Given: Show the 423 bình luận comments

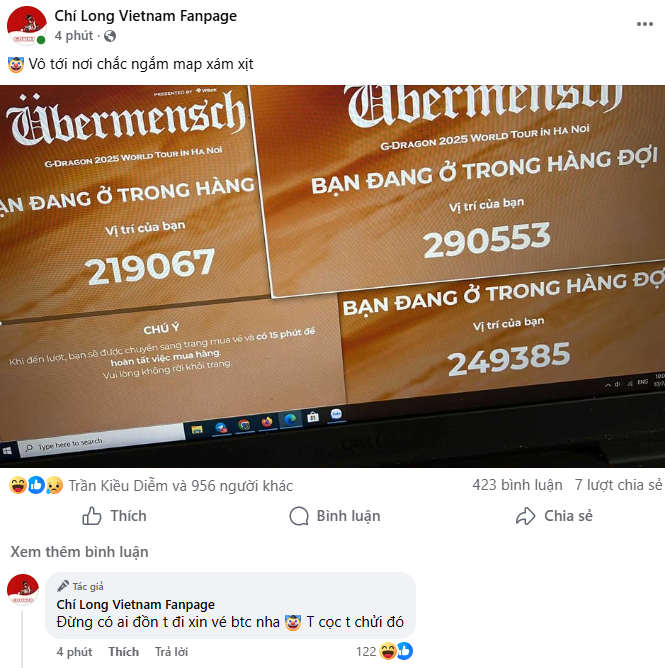Looking at the screenshot, I should point(517,485).
